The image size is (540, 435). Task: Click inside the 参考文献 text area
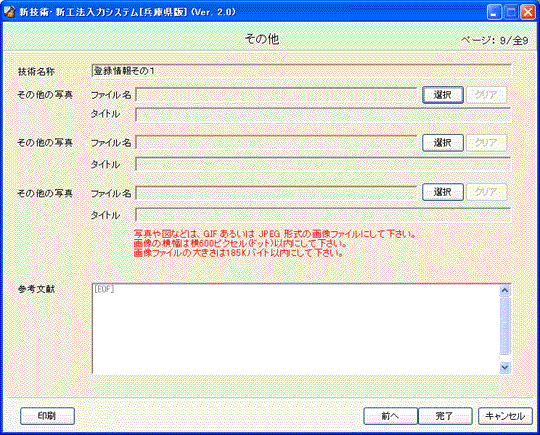295,329
